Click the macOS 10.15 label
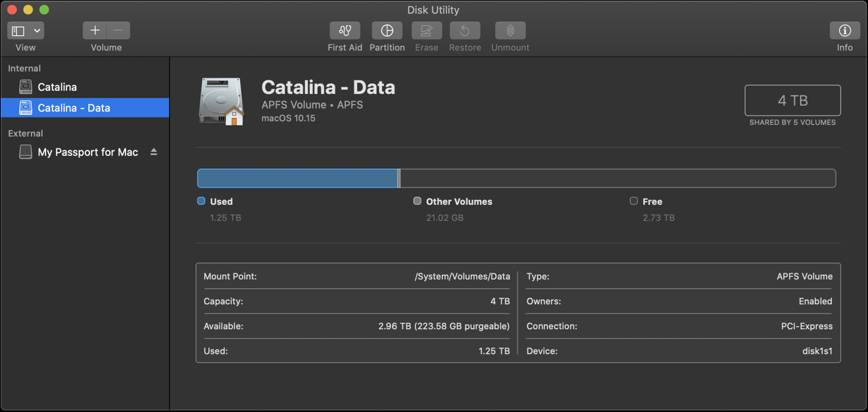The width and height of the screenshot is (868, 412). [x=288, y=118]
